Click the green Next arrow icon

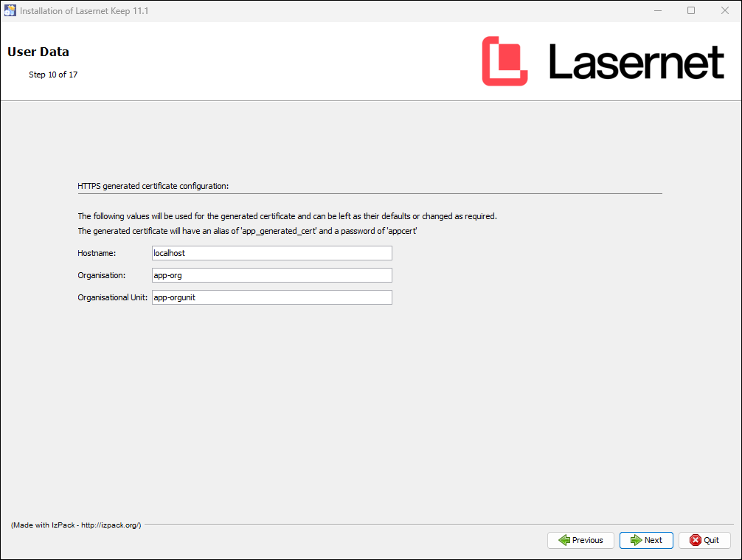pos(636,540)
